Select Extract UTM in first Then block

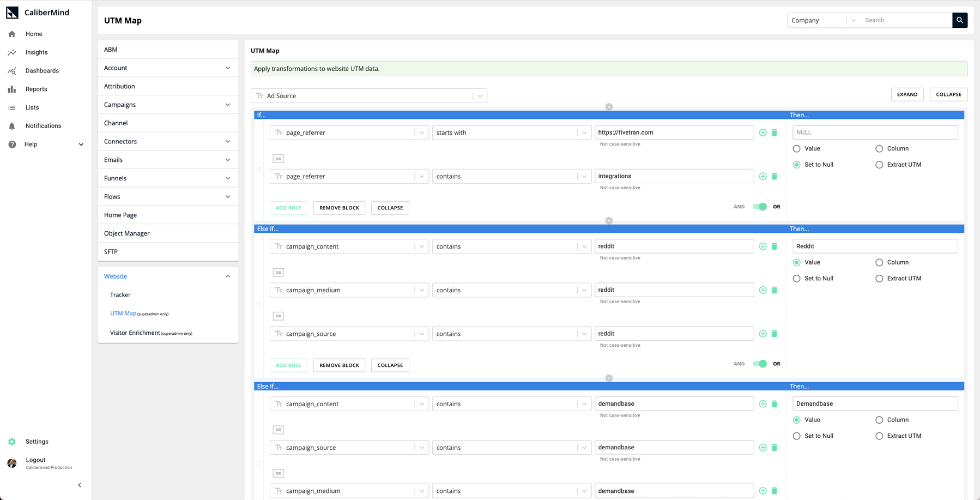(879, 165)
